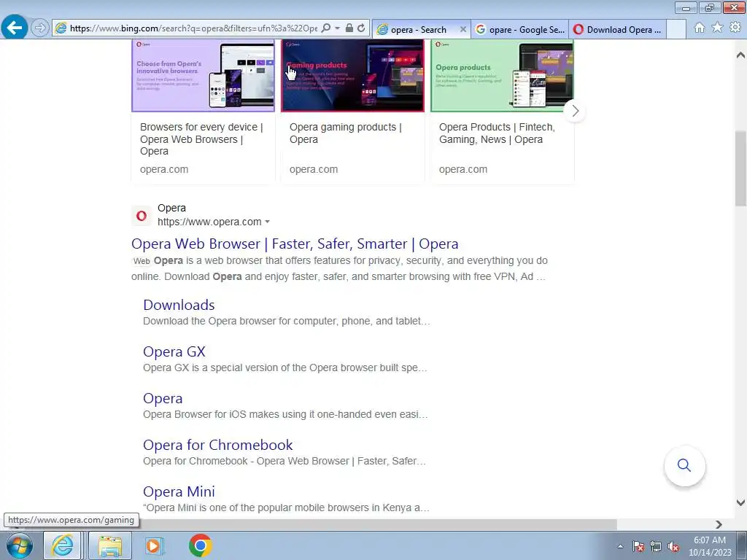Screen dimensions: 747x560
Task: Refresh the page with the reload icon
Action: pos(362,28)
